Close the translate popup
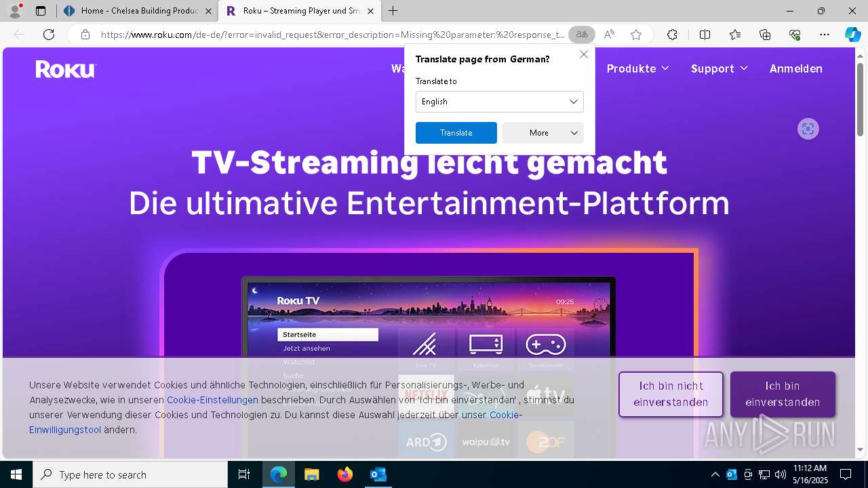This screenshot has width=868, height=488. tap(584, 54)
